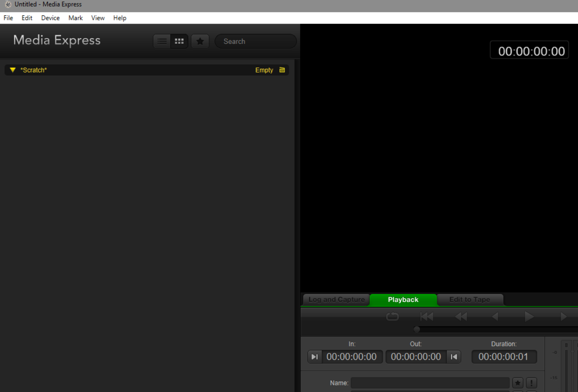Mark the clip as favorite with the star

(x=517, y=382)
